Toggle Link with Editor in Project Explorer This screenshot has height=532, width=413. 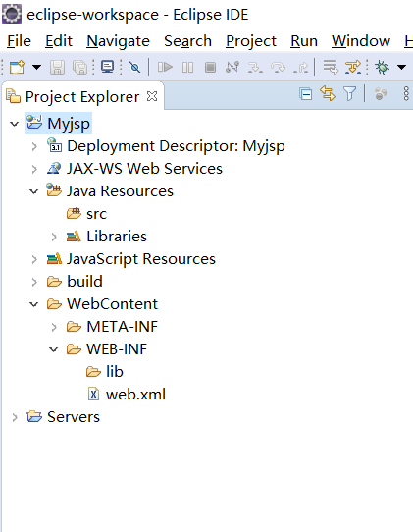[x=328, y=93]
